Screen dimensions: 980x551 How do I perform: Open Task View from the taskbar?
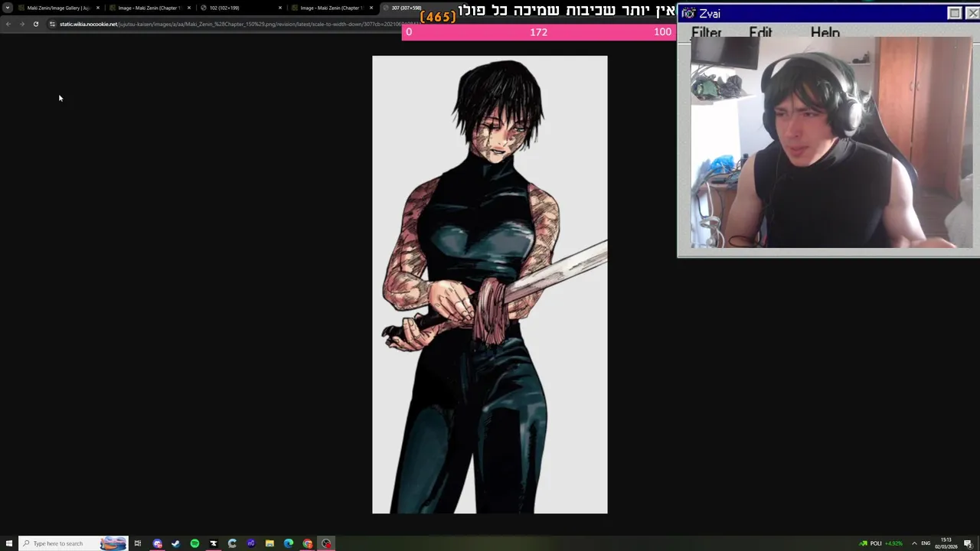pyautogui.click(x=138, y=543)
